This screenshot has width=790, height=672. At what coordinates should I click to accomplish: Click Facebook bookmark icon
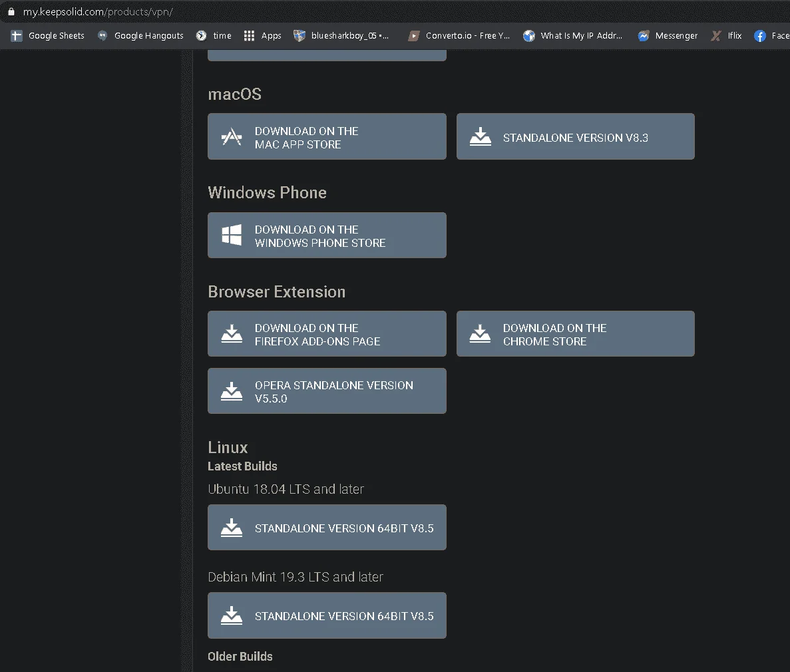[760, 36]
